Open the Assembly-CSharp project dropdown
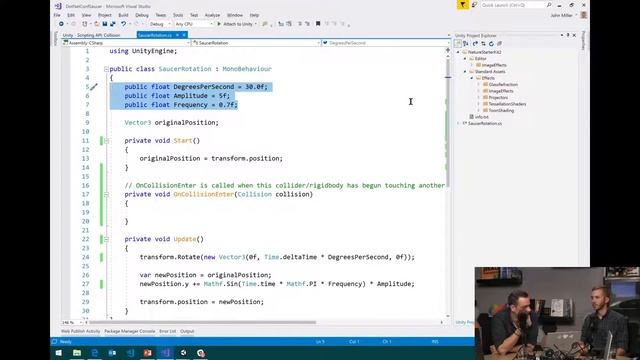Image resolution: width=640 pixels, height=360 pixels. point(126,43)
